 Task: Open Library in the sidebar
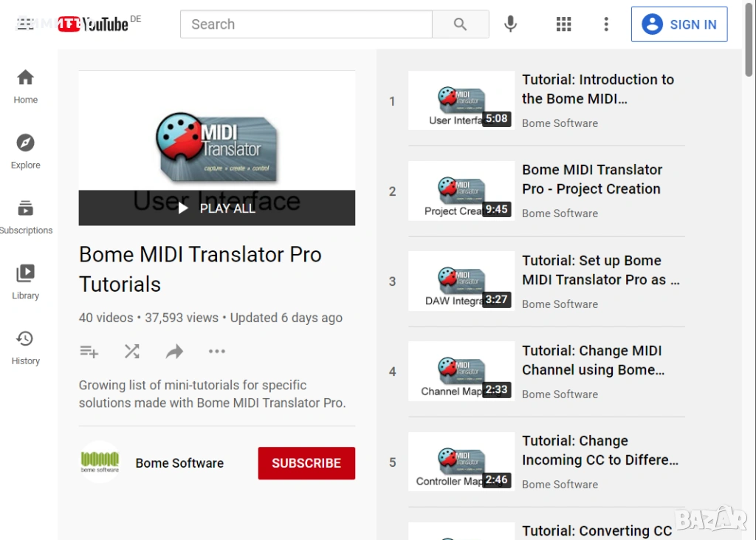click(25, 281)
